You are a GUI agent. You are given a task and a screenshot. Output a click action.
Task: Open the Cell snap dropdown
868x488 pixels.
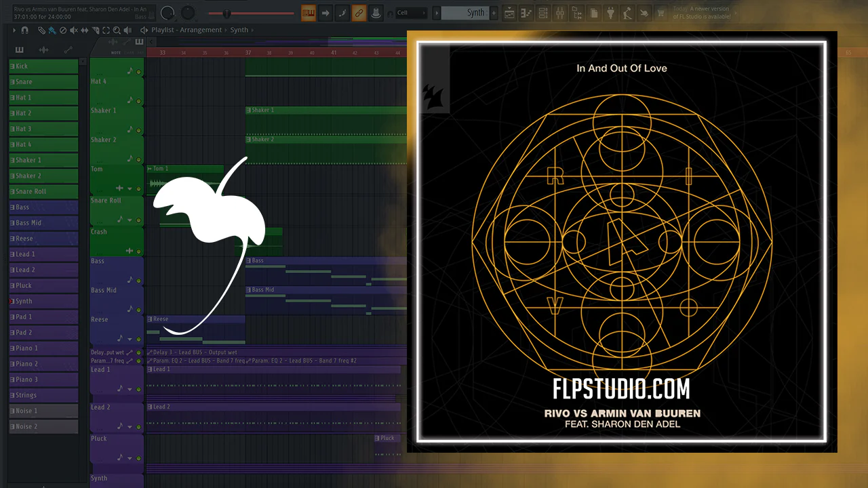[411, 13]
